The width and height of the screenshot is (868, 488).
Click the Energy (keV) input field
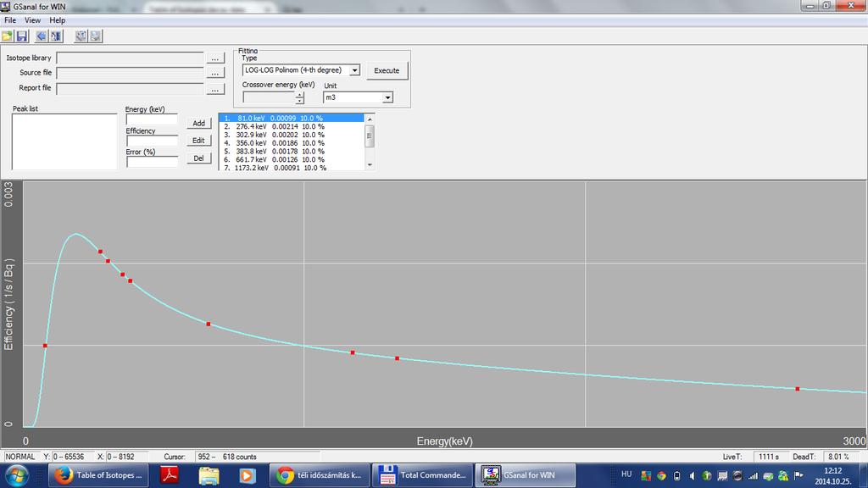[152, 119]
